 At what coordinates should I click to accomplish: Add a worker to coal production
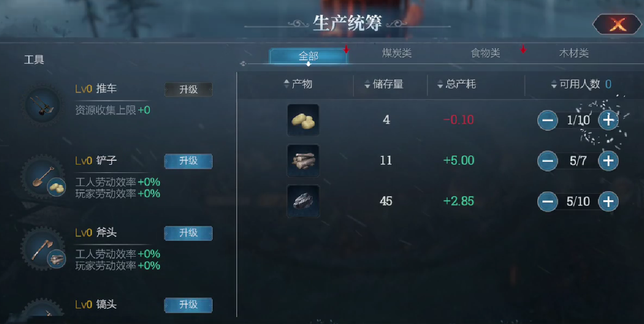point(608,201)
